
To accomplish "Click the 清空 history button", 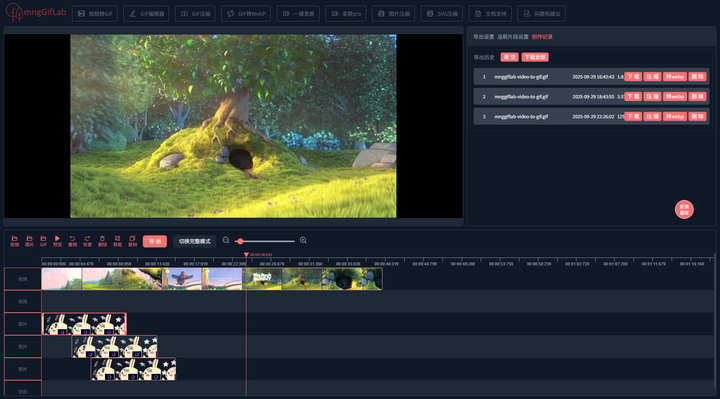I will point(509,57).
